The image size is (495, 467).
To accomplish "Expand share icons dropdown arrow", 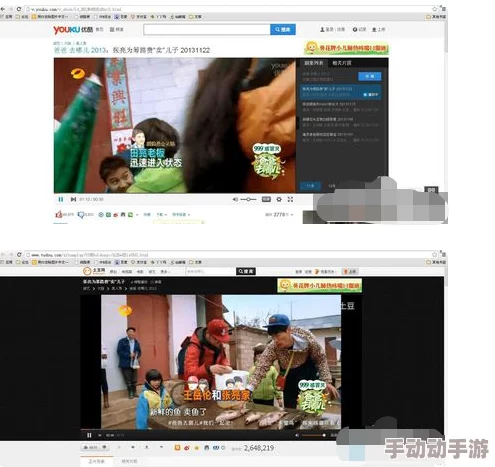I will (137, 215).
